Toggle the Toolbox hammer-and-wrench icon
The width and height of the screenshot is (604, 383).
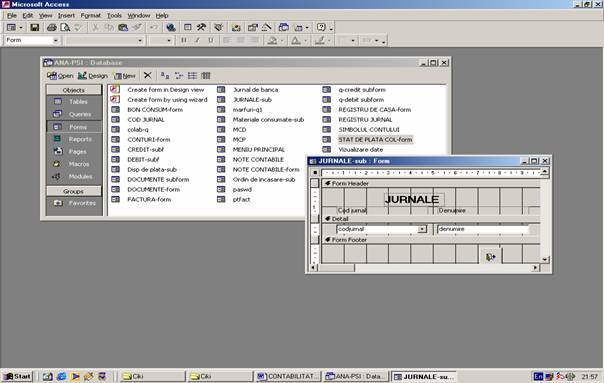(x=201, y=27)
